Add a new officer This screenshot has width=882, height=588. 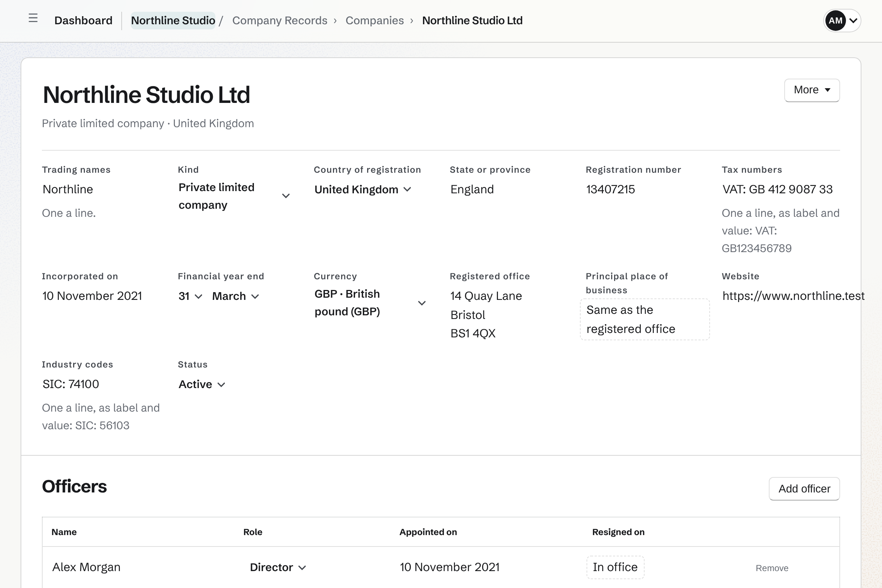804,489
